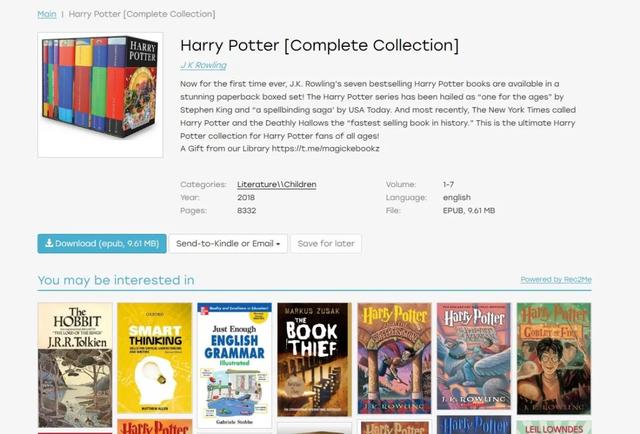Go to the Main breadcrumb link
This screenshot has width=640, height=434.
(x=47, y=14)
